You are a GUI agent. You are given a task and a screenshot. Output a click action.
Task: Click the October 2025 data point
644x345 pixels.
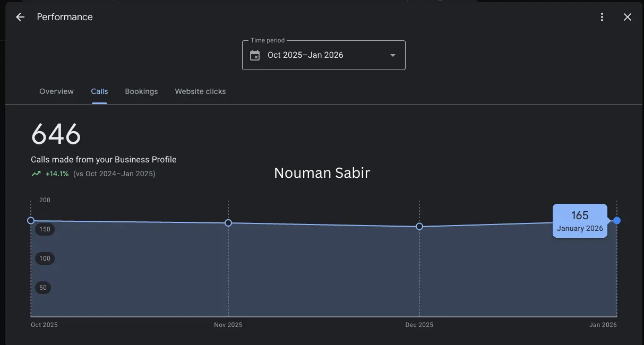31,220
